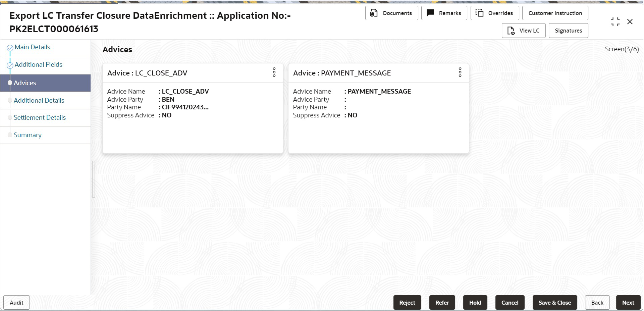644x311 pixels.
Task: Click the Refer button
Action: click(442, 303)
